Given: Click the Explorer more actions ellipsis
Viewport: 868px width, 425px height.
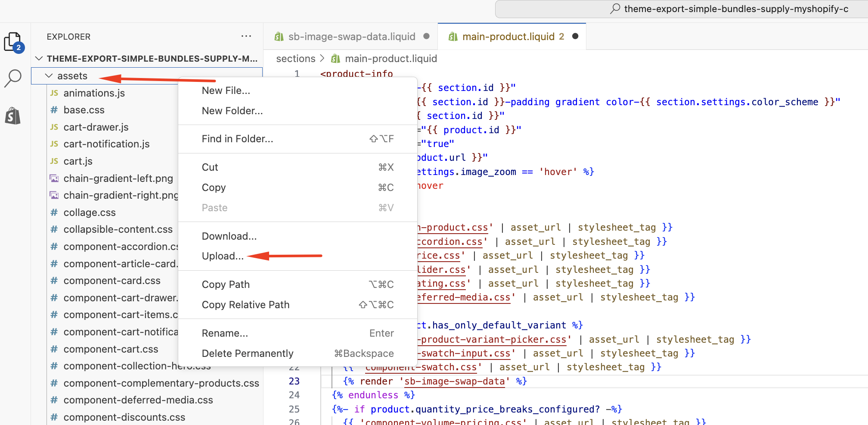Looking at the screenshot, I should [x=246, y=37].
